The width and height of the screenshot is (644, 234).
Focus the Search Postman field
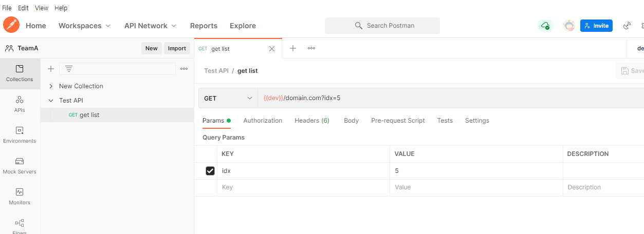pyautogui.click(x=382, y=26)
